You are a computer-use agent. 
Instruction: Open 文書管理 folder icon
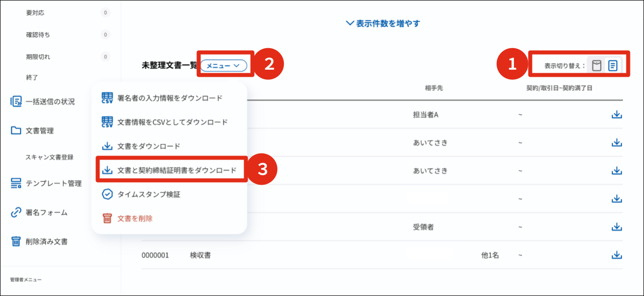tap(16, 131)
